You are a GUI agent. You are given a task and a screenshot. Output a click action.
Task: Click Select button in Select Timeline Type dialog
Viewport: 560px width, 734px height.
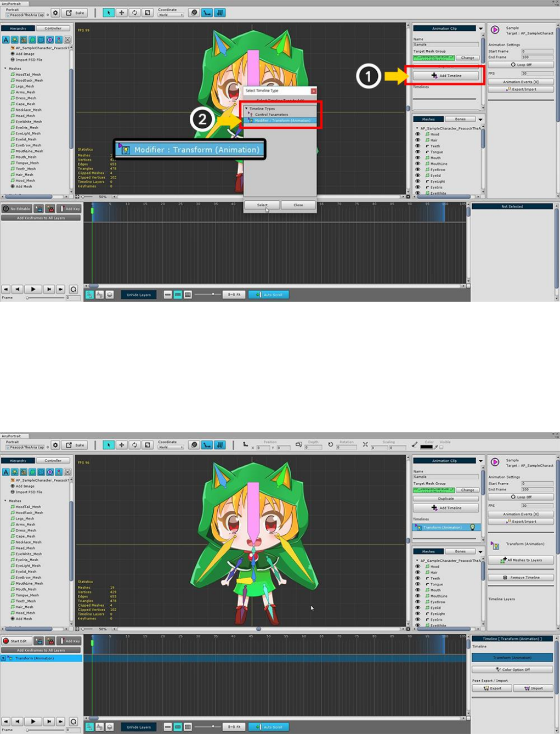[x=262, y=205]
